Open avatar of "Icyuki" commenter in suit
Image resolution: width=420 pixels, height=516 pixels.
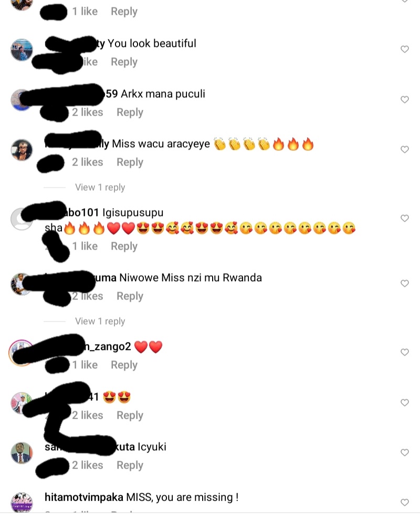[x=22, y=453]
